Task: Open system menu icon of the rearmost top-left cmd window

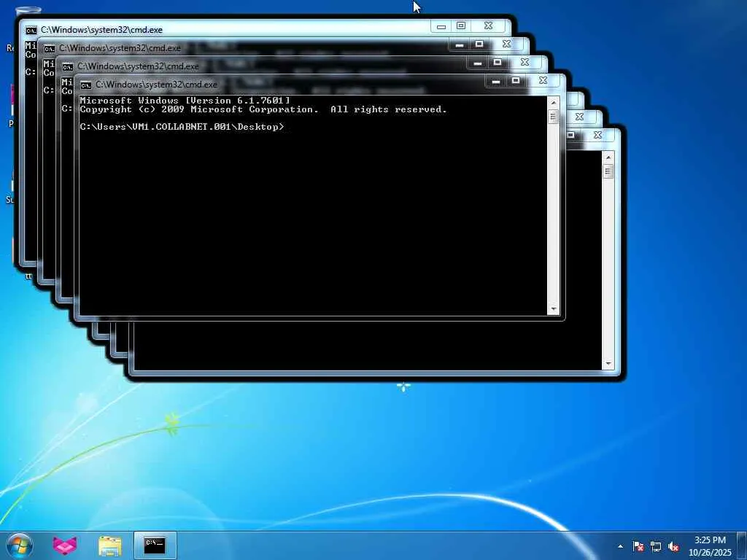Action: click(31, 31)
